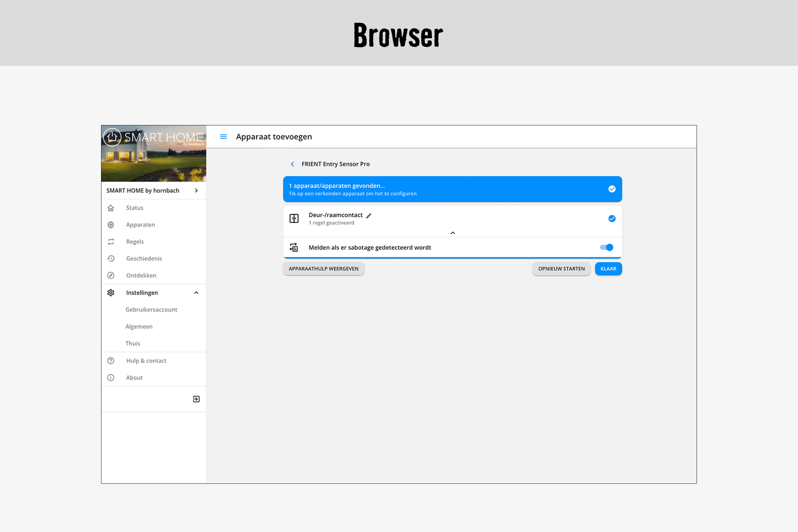798x532 pixels.
Task: Click the Status home icon
Action: click(111, 208)
